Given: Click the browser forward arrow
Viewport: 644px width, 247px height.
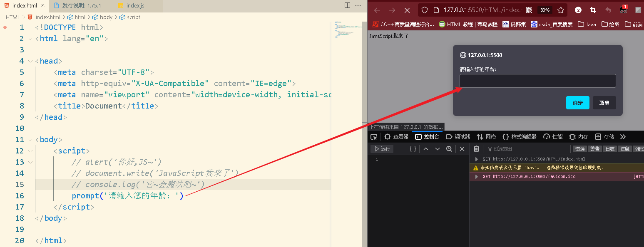Looking at the screenshot, I should (x=392, y=10).
